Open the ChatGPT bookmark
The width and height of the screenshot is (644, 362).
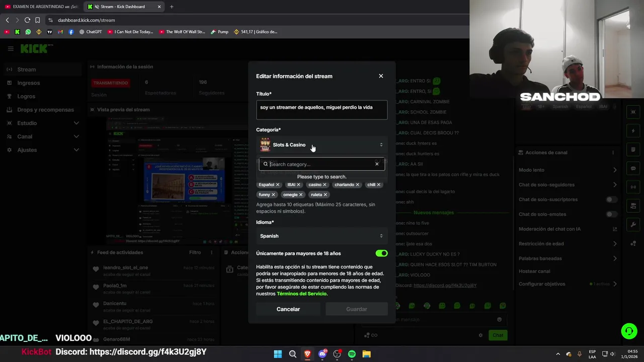point(91,32)
